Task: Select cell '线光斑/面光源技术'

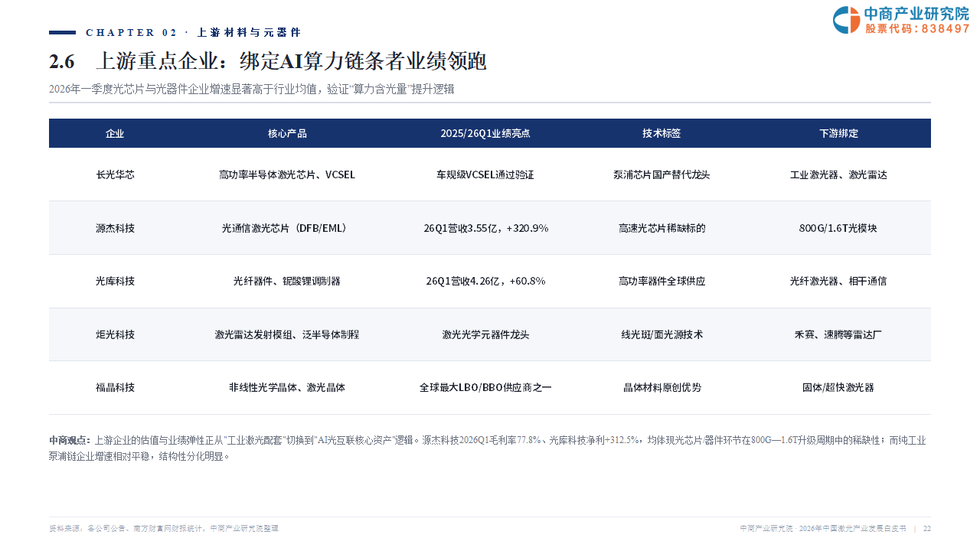Action: coord(661,334)
